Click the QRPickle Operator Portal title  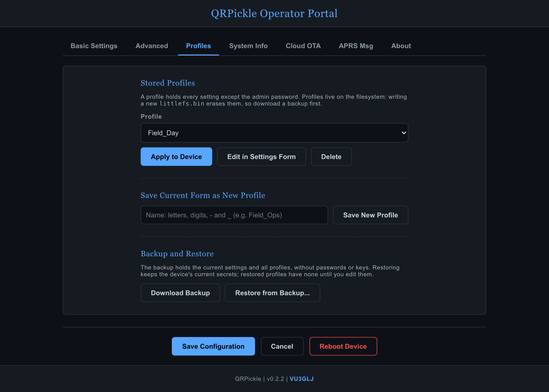click(274, 13)
